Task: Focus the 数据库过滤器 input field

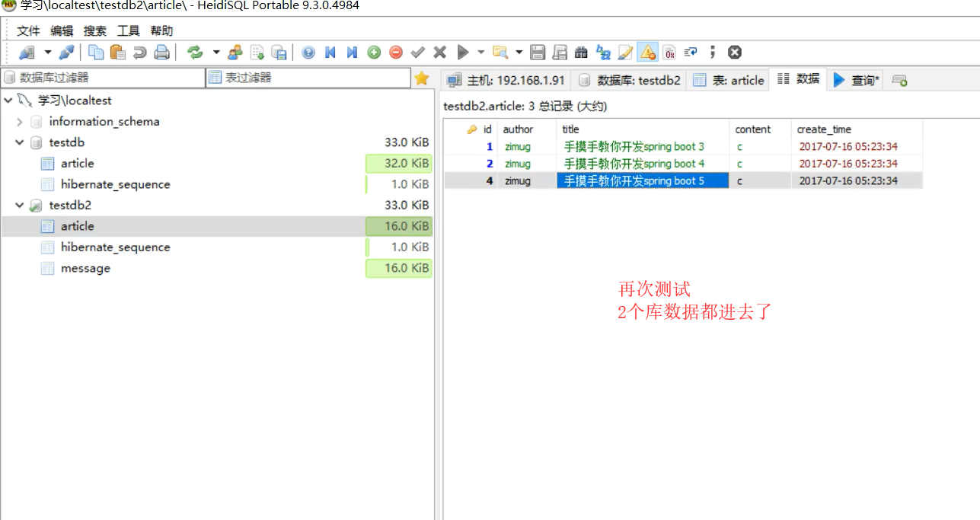Action: coord(103,78)
